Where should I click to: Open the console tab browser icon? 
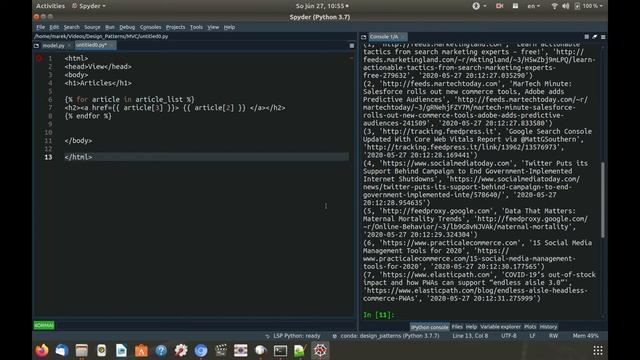click(x=364, y=37)
